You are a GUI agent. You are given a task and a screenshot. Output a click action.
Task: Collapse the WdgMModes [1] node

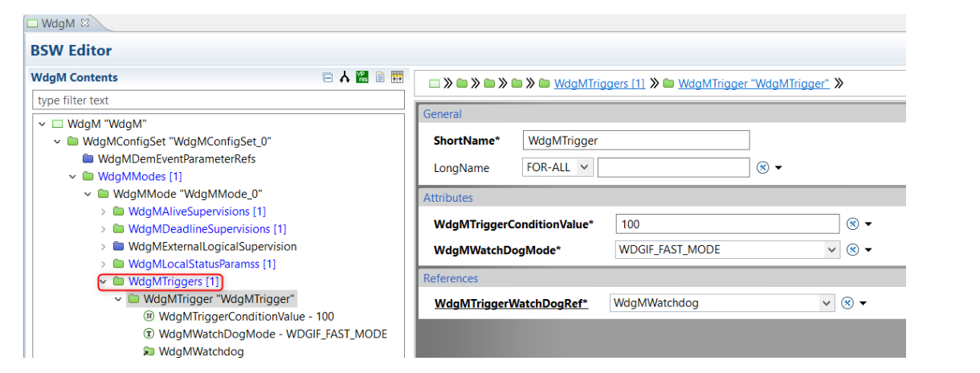pyautogui.click(x=72, y=177)
